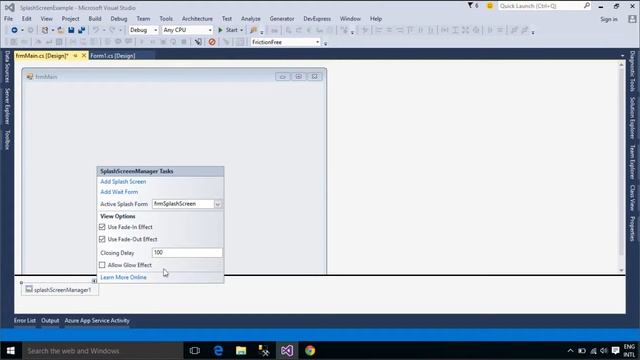This screenshot has height=360, width=640.
Task: Open the Properties side tab
Action: (632, 229)
